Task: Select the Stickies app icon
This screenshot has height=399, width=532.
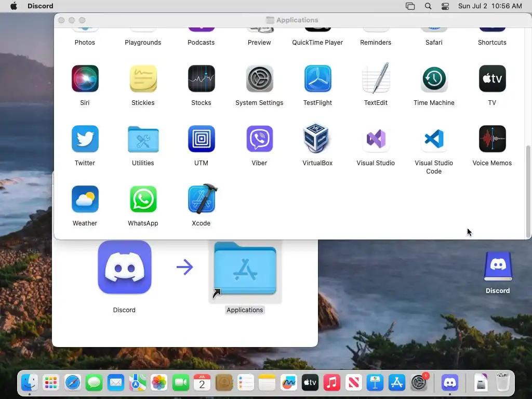Action: [x=143, y=79]
